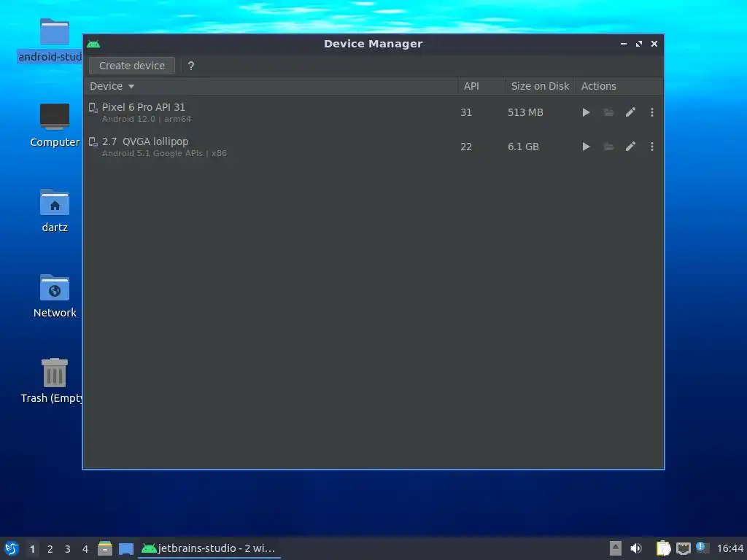
Task: Launch the Pixel 6 Pro API 31 emulator
Action: (x=586, y=112)
